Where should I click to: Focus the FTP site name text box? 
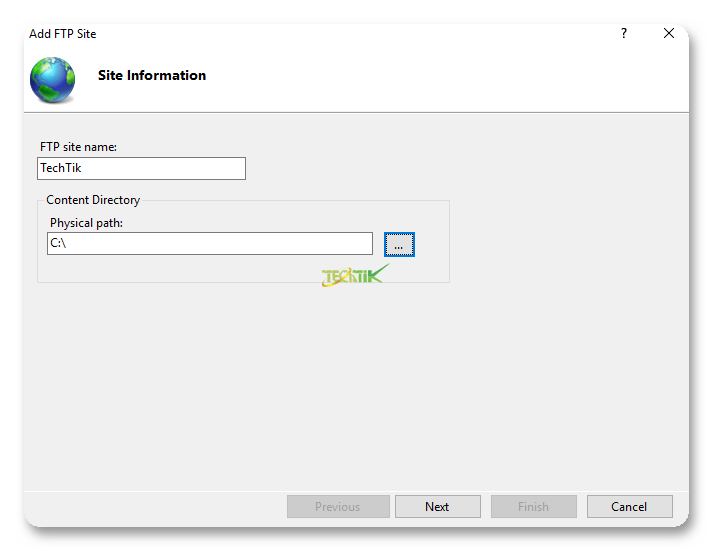coord(141,168)
